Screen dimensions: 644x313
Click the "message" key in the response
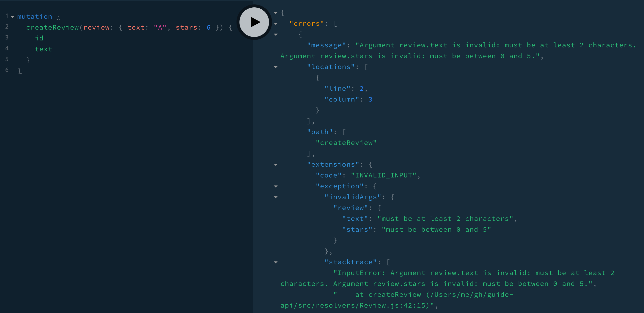[x=326, y=45]
